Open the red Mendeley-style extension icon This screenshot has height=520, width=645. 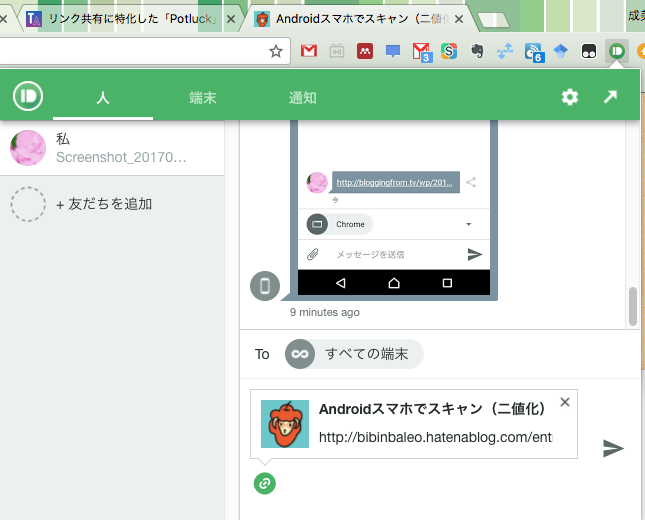click(x=365, y=51)
